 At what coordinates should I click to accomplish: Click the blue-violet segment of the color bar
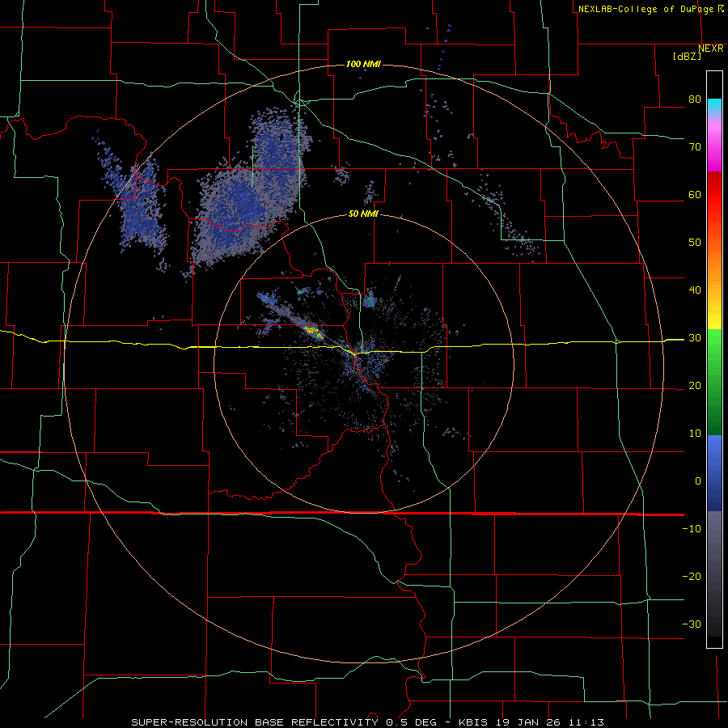pos(714,473)
